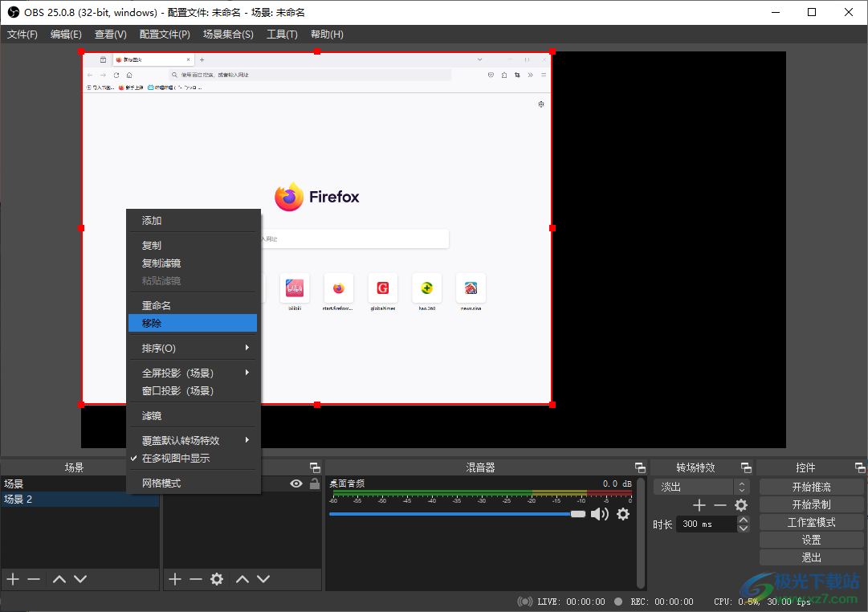Click Firefox settings gear in preview
868x612 pixels.
(x=541, y=104)
